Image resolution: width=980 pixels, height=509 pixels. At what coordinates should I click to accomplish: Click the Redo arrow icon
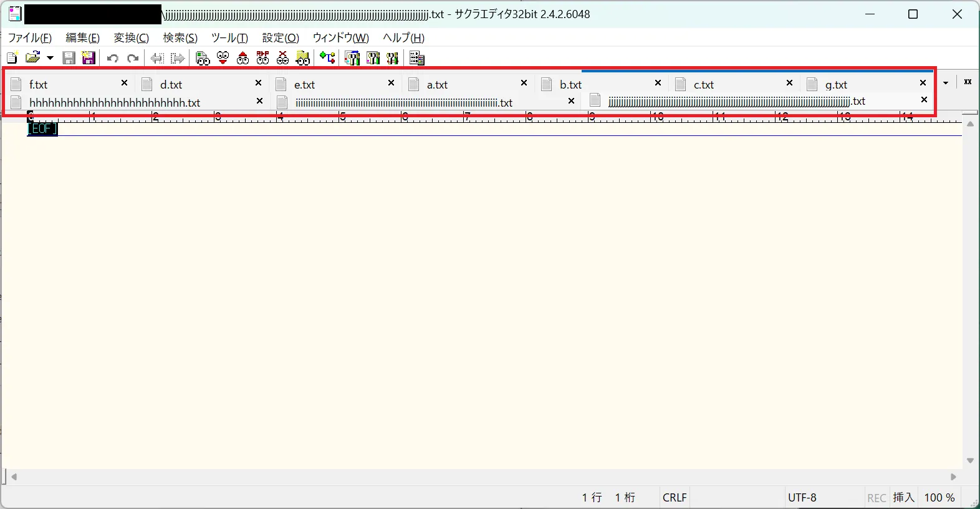point(133,58)
